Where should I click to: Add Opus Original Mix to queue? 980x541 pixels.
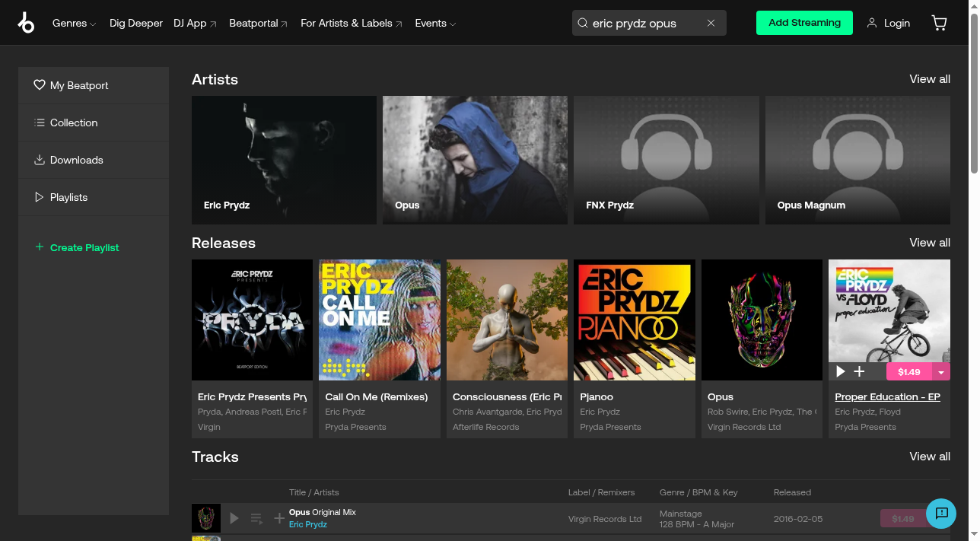[256, 519]
